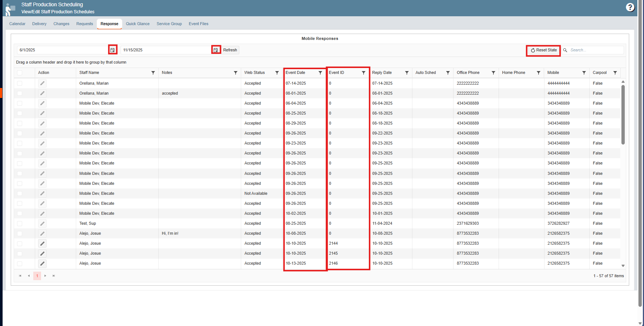
Task: Click the Reset State button
Action: click(543, 50)
